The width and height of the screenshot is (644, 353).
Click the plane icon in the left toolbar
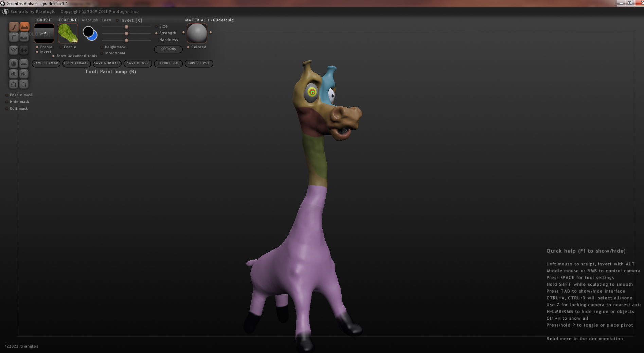coord(24,64)
